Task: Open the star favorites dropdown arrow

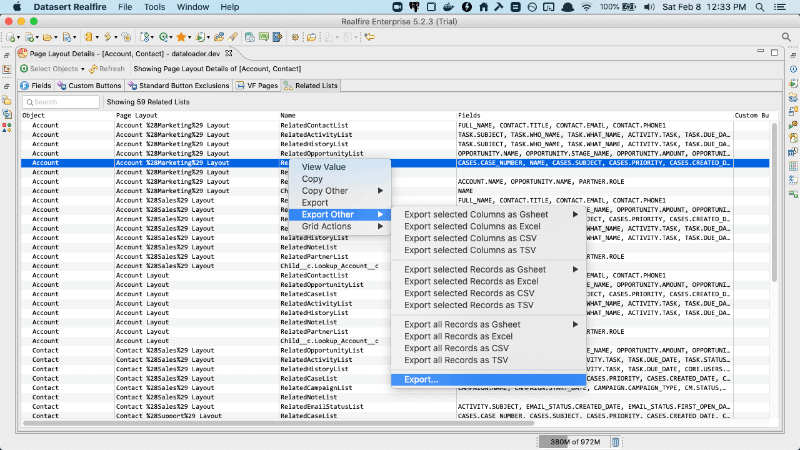Action: point(189,38)
